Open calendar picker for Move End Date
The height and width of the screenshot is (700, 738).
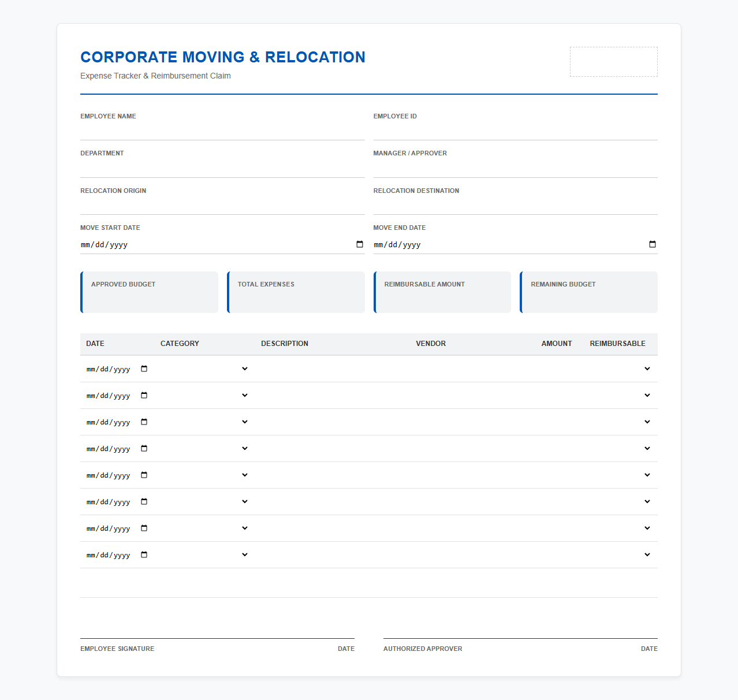pyautogui.click(x=653, y=244)
